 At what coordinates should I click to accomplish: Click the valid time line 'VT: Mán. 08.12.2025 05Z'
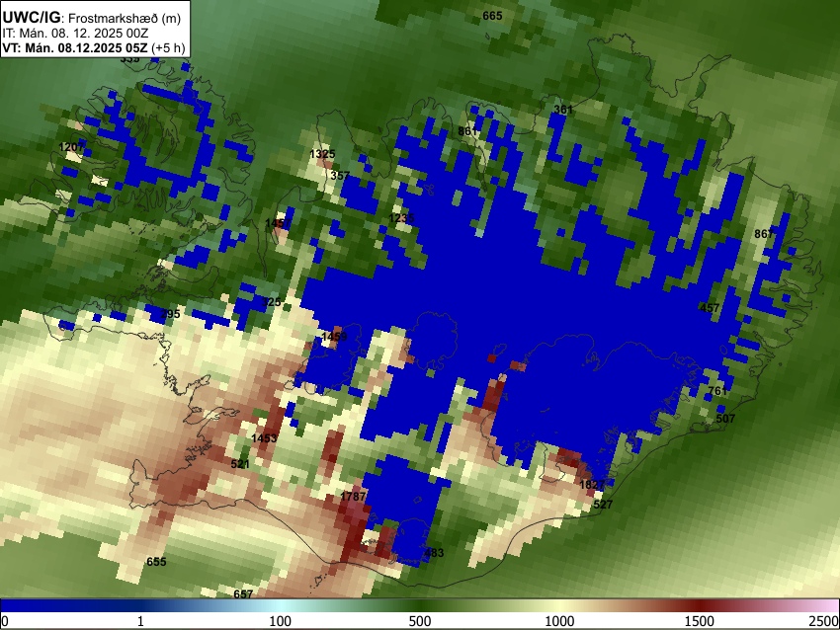tap(74, 47)
